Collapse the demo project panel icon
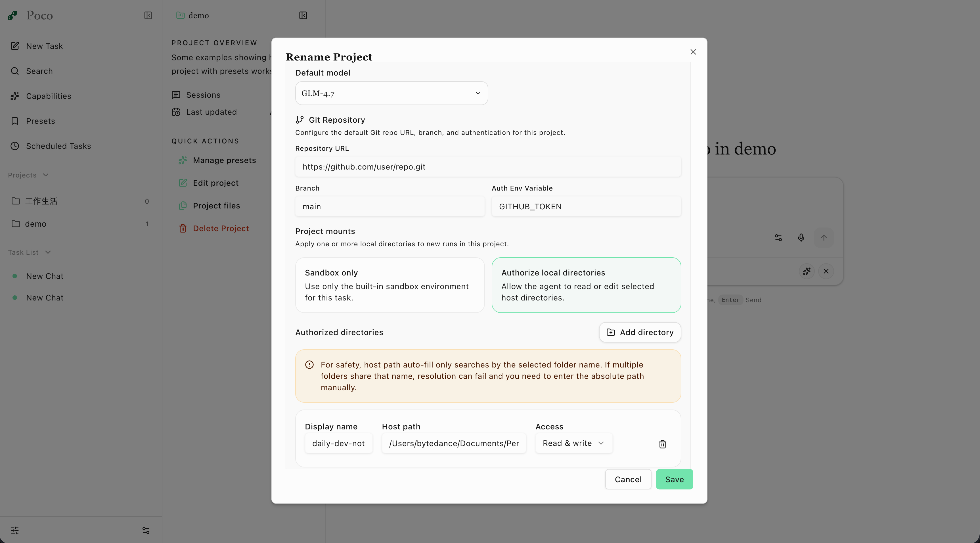The image size is (980, 543). point(303,15)
